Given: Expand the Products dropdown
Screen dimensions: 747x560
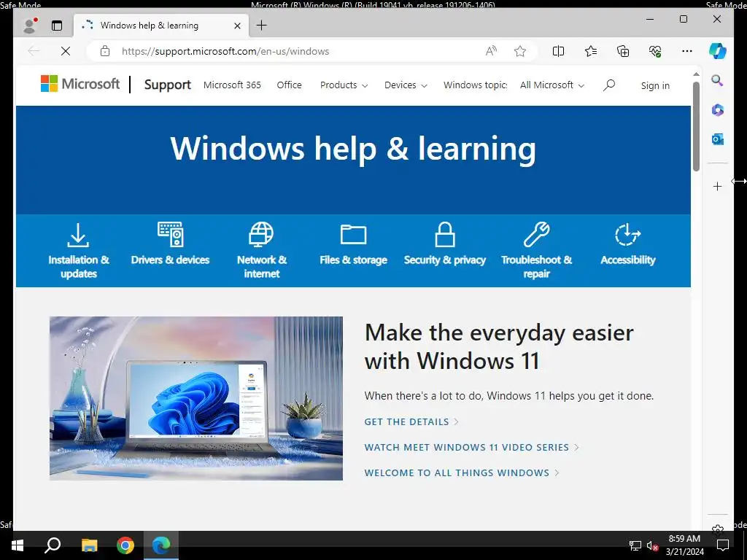Looking at the screenshot, I should (x=344, y=85).
